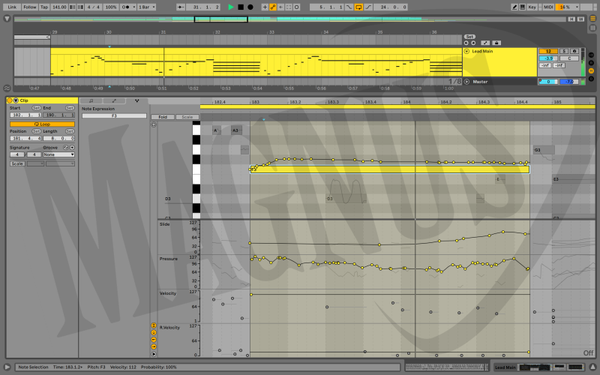
Task: Click the browser show/hide triangle icon
Action: click(7, 18)
